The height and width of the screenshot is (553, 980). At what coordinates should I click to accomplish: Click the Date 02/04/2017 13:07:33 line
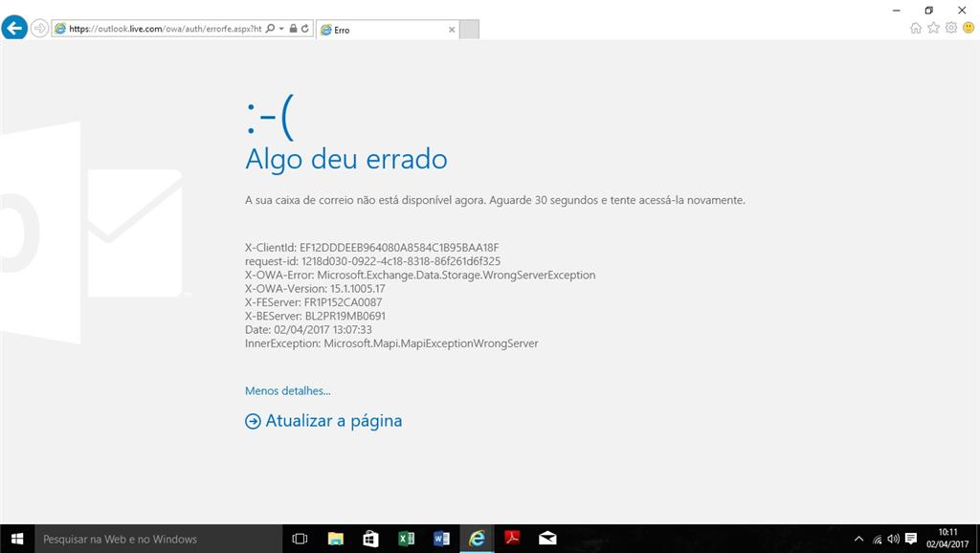308,329
